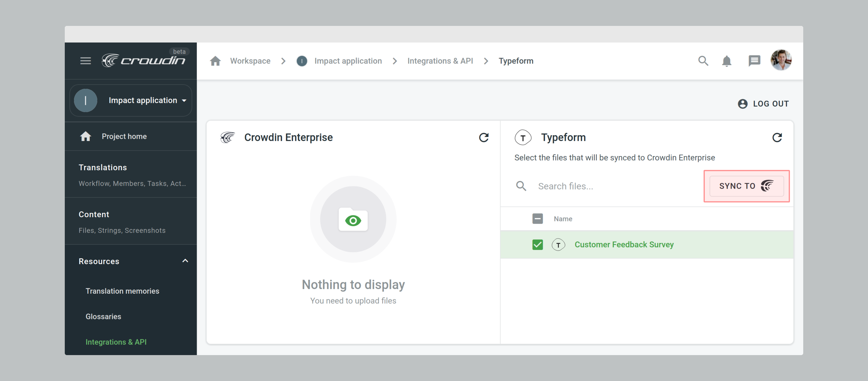The image size is (868, 381).
Task: Click the Typeform breadcrumb text
Action: point(516,61)
